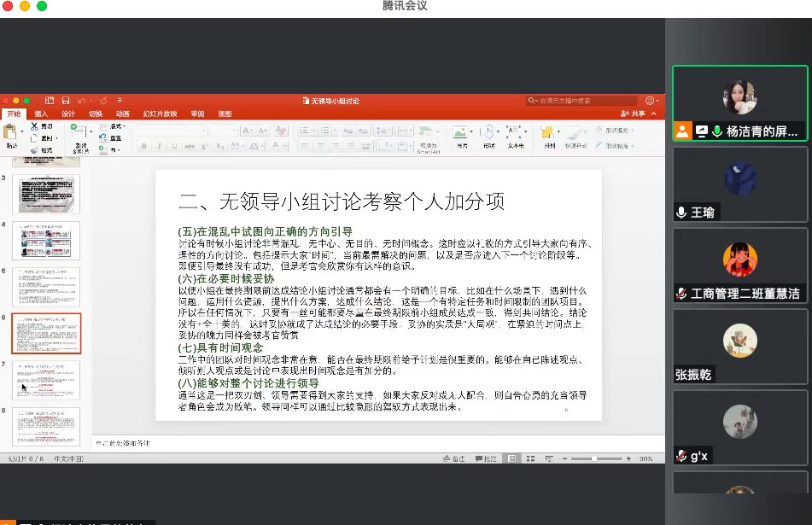Click the Clear Formatting eraser icon

tap(281, 131)
